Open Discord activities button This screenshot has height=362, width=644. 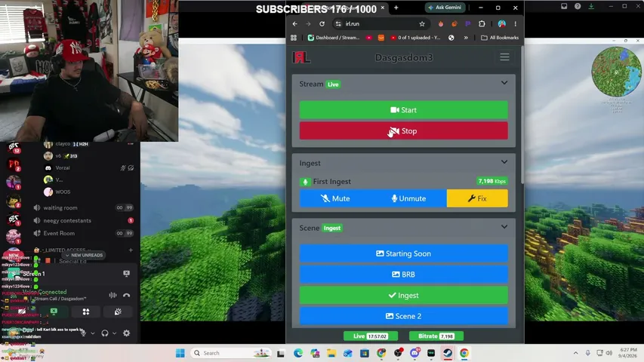86,311
